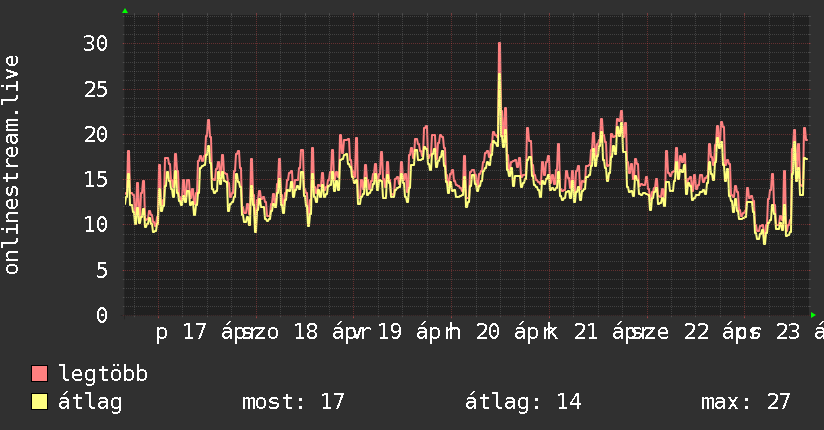Viewport: 824px width, 430px height.
Task: Click the x-axis date label 23
Action: point(788,332)
